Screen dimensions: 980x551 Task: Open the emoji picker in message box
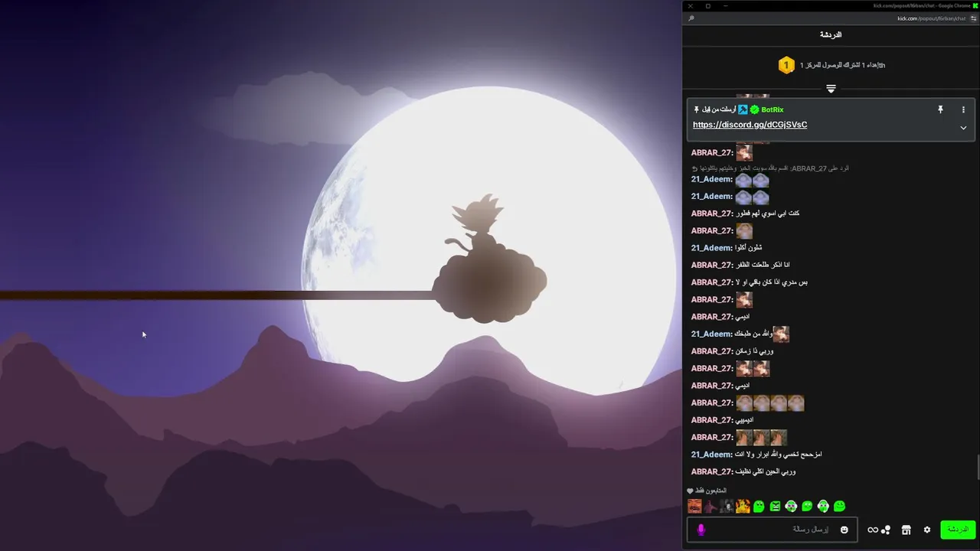point(844,530)
